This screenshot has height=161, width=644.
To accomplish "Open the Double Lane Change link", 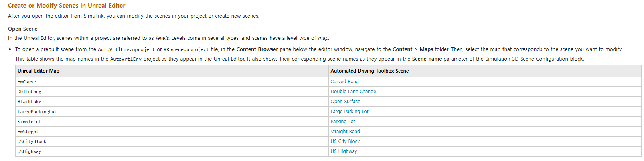I will click(x=353, y=92).
